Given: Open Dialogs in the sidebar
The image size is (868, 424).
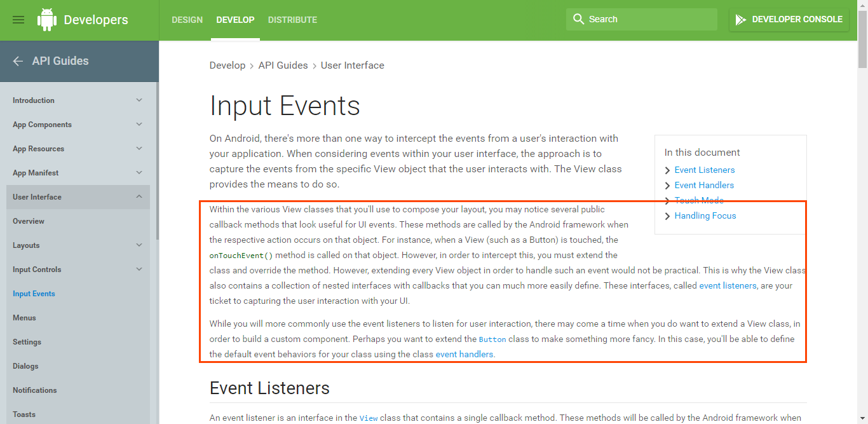Looking at the screenshot, I should [x=25, y=366].
